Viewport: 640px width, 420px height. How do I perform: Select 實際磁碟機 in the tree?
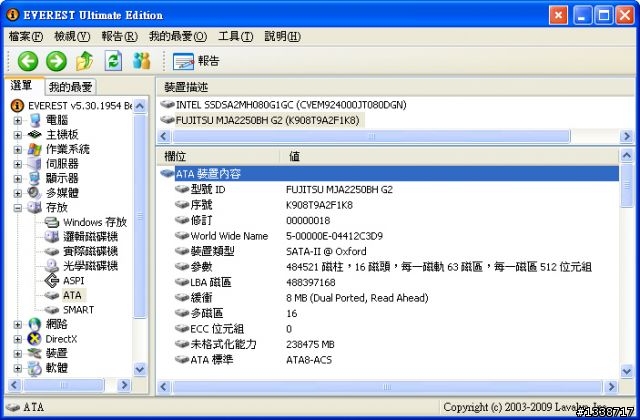pyautogui.click(x=90, y=251)
